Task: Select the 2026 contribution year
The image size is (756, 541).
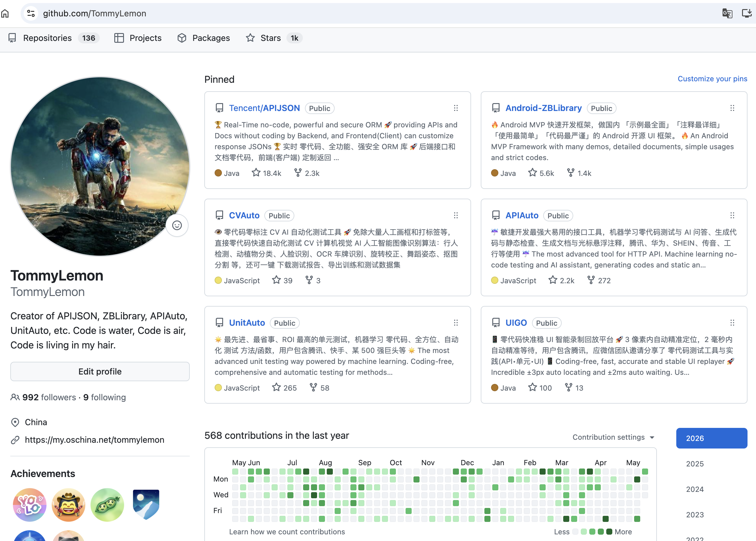Action: click(x=712, y=438)
